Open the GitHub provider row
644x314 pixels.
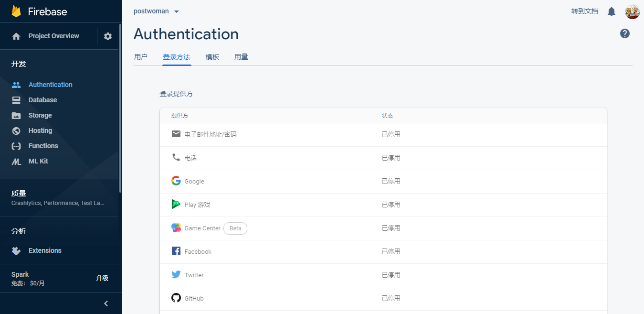pos(383,298)
